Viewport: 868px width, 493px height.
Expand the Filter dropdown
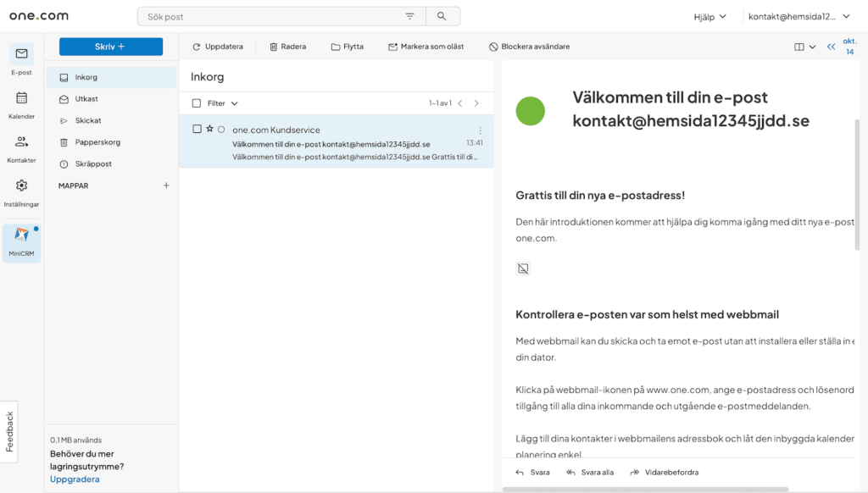(223, 103)
